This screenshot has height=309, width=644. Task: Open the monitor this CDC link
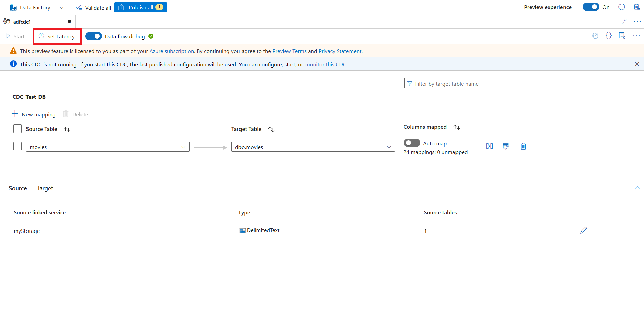(325, 64)
